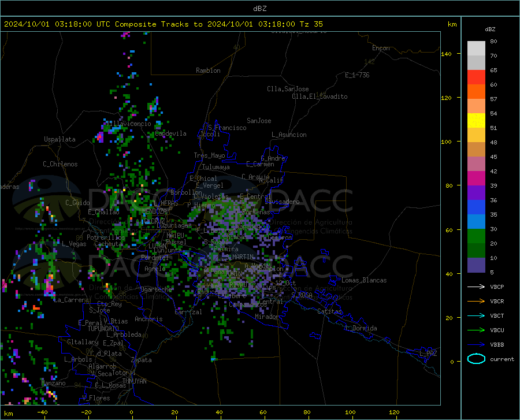Click the 'Clla.El_Cavadito' label on map
Image resolution: width=520 pixels, height=420 pixels.
[320, 96]
